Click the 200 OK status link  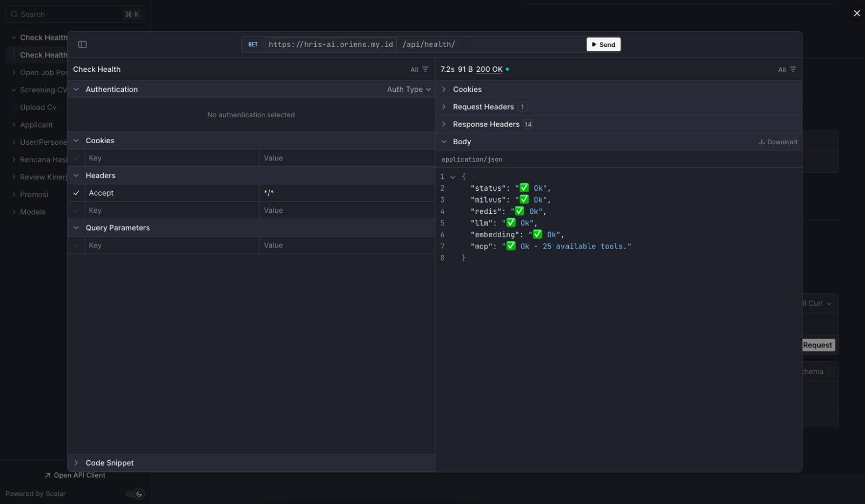489,69
